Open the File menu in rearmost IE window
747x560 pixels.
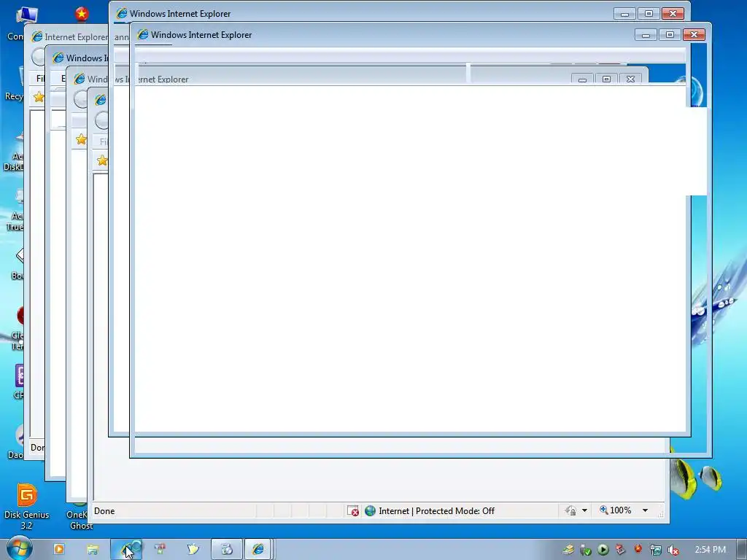40,79
